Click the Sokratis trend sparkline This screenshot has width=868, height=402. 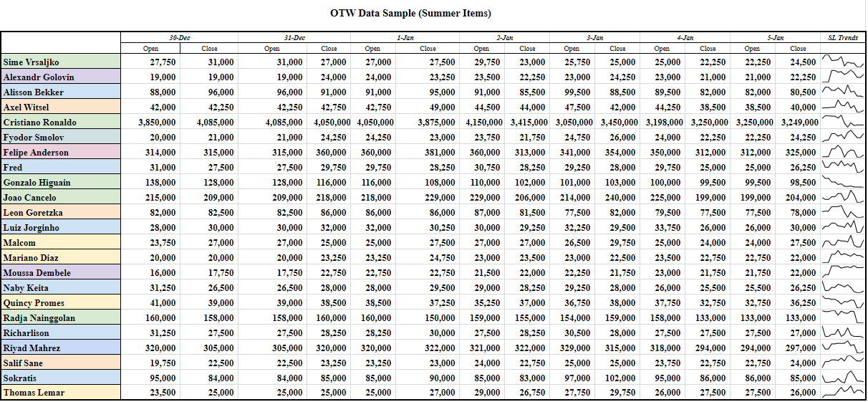click(x=843, y=378)
